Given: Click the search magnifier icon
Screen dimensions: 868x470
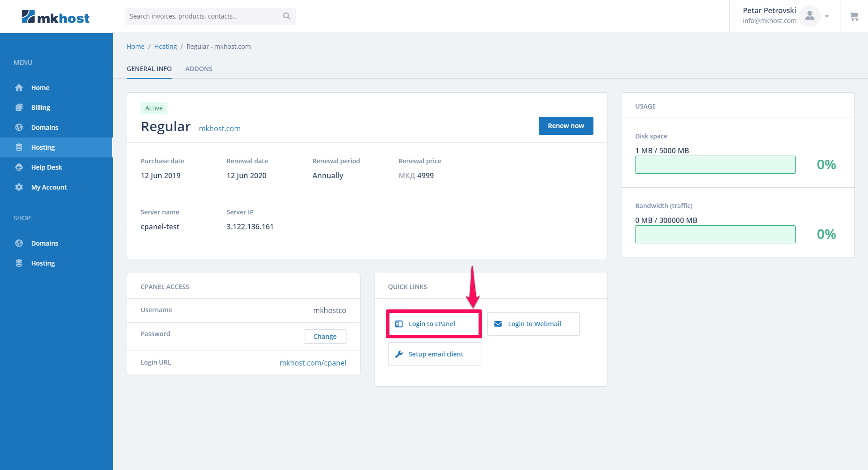Looking at the screenshot, I should pyautogui.click(x=286, y=16).
